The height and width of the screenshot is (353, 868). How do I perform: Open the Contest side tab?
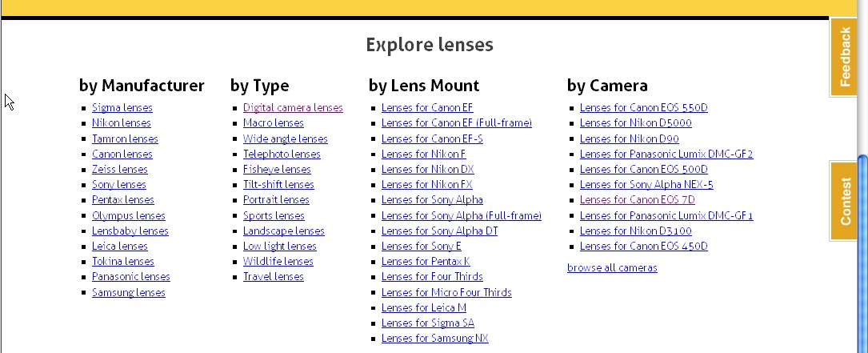point(844,201)
